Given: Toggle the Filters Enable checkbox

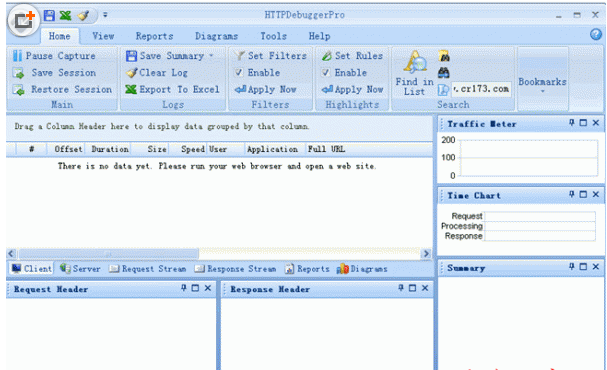Looking at the screenshot, I should (239, 72).
